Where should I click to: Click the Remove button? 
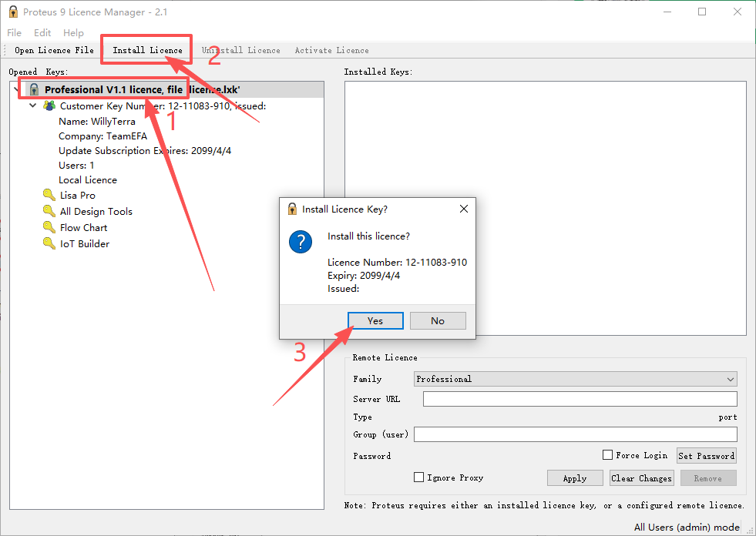click(x=707, y=478)
